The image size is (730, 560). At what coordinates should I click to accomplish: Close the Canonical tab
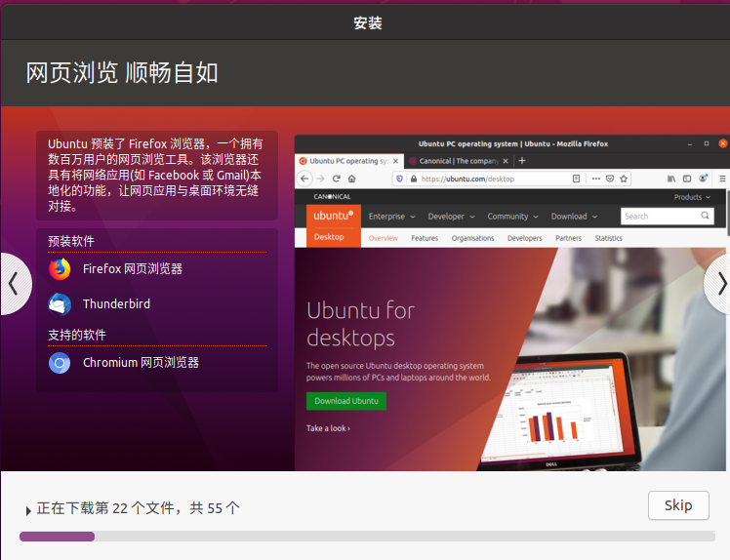(x=506, y=161)
